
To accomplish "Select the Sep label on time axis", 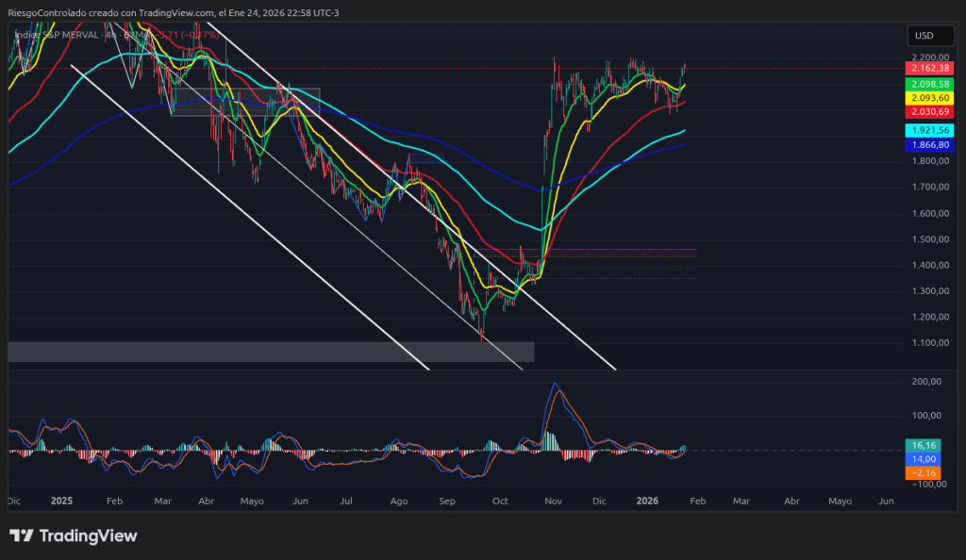I will [448, 502].
